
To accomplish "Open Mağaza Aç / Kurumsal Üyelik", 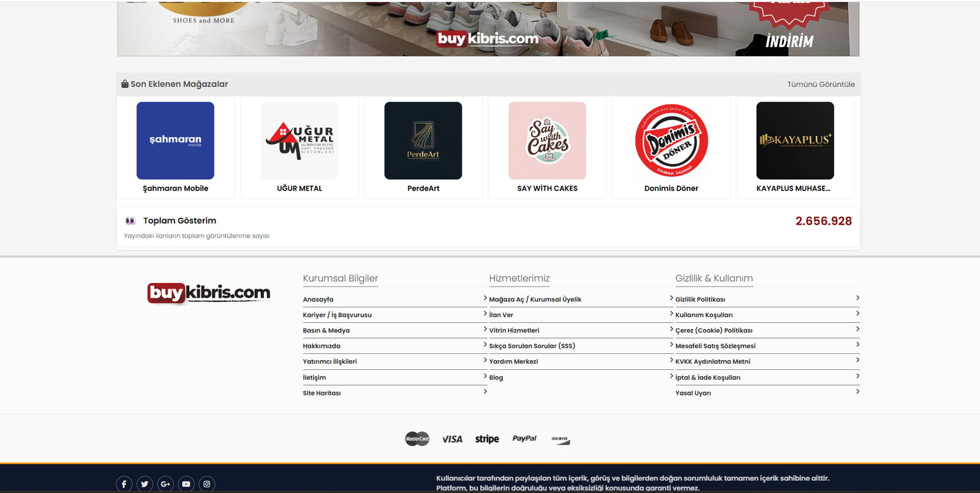I will [535, 299].
